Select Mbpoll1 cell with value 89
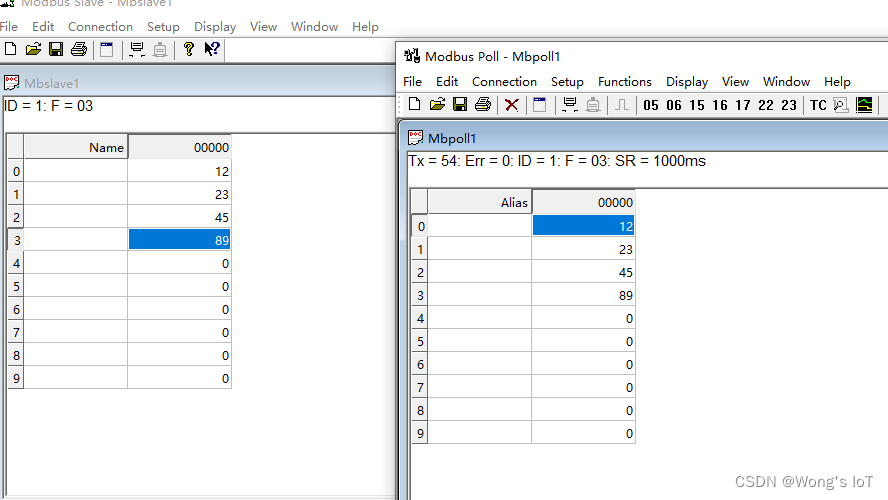Viewport: 888px width, 500px height. (583, 295)
